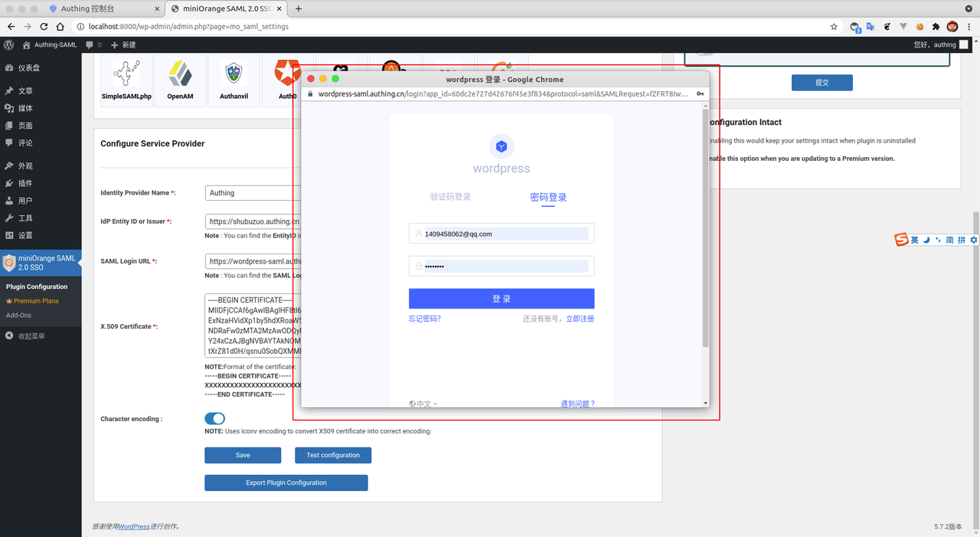Screen dimensions: 980x537
Task: Click 立即注册 register link in popup
Action: (580, 319)
